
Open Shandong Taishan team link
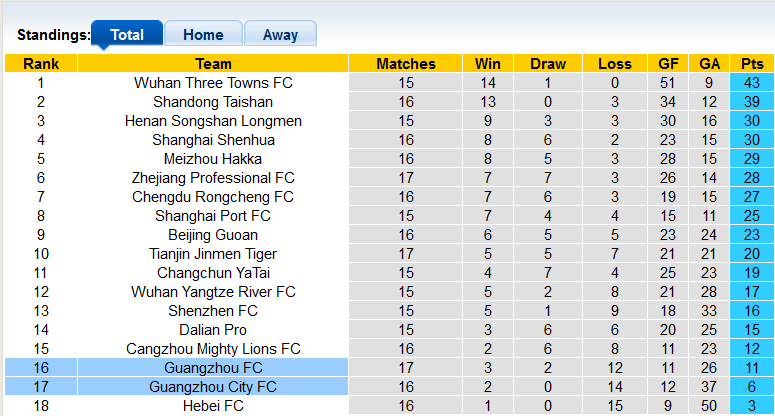pyautogui.click(x=213, y=102)
